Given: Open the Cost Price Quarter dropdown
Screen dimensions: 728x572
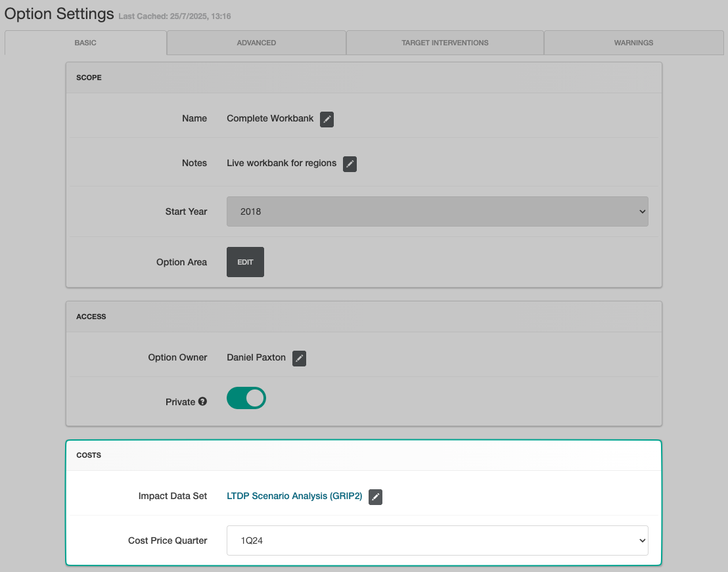Looking at the screenshot, I should click(x=437, y=540).
